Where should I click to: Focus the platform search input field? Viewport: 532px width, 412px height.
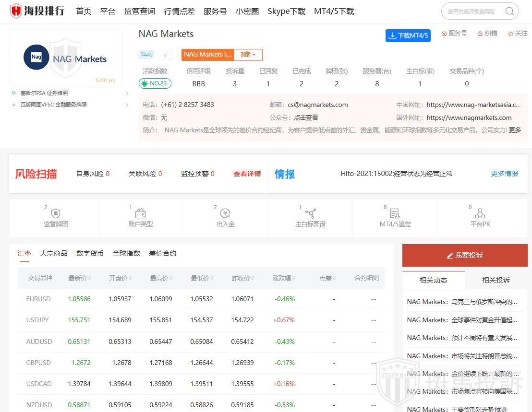[473, 12]
